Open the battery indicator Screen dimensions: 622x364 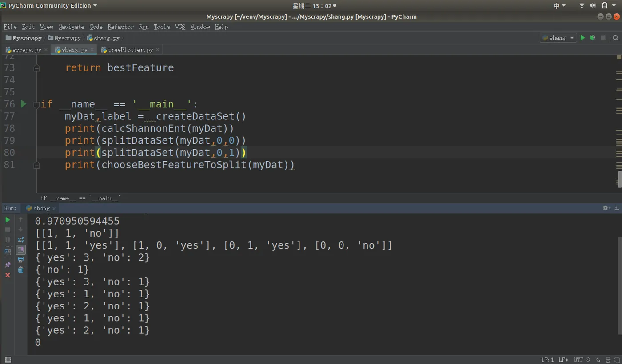(604, 5)
